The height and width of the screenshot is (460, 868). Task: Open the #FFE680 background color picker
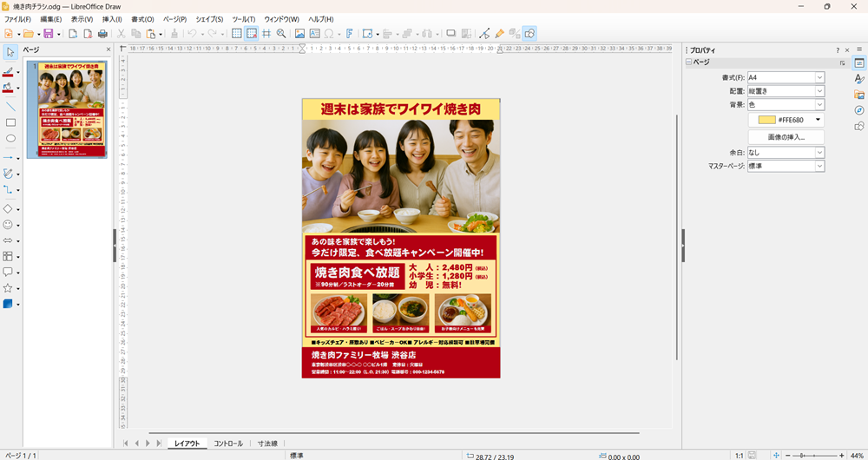[786, 120]
